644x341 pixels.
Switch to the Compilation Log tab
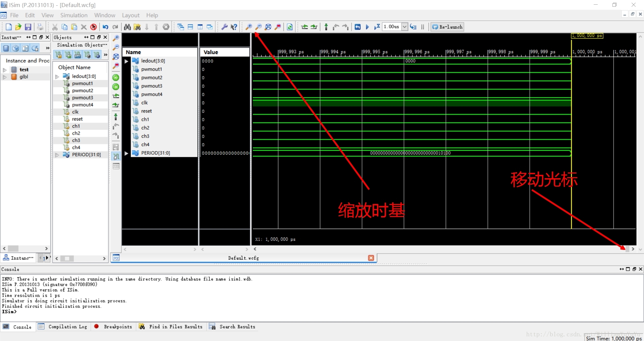coord(63,327)
